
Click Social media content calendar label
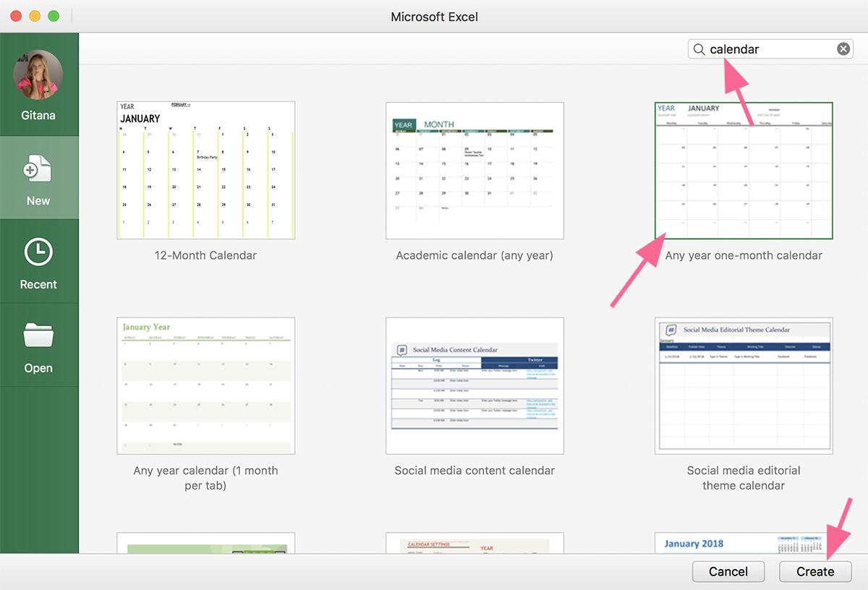(x=475, y=470)
